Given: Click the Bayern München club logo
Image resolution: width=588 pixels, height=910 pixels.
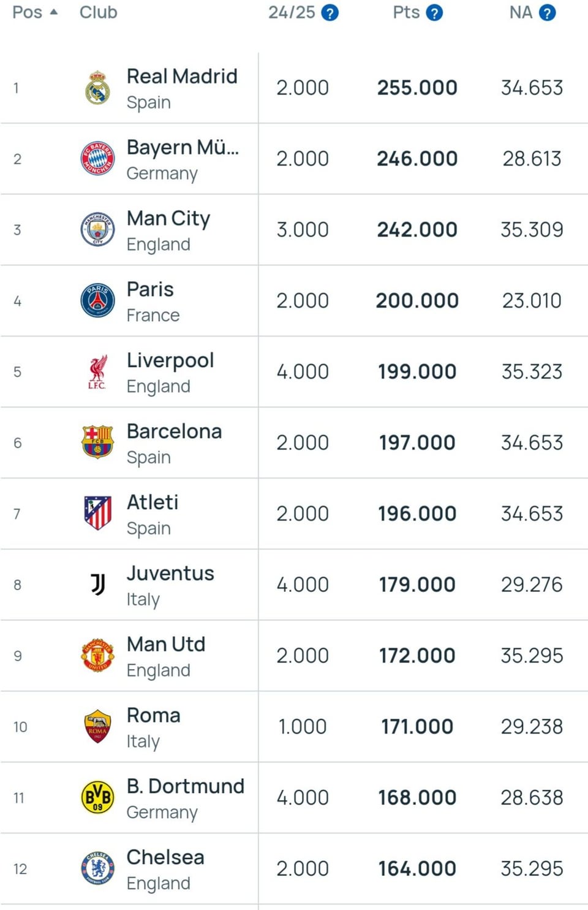Looking at the screenshot, I should [97, 159].
